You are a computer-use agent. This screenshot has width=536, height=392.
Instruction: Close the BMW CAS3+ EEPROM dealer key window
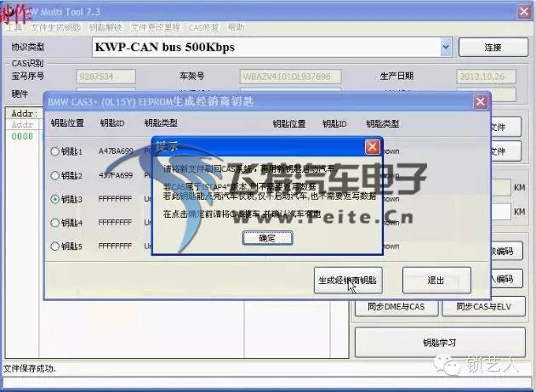pyautogui.click(x=481, y=101)
